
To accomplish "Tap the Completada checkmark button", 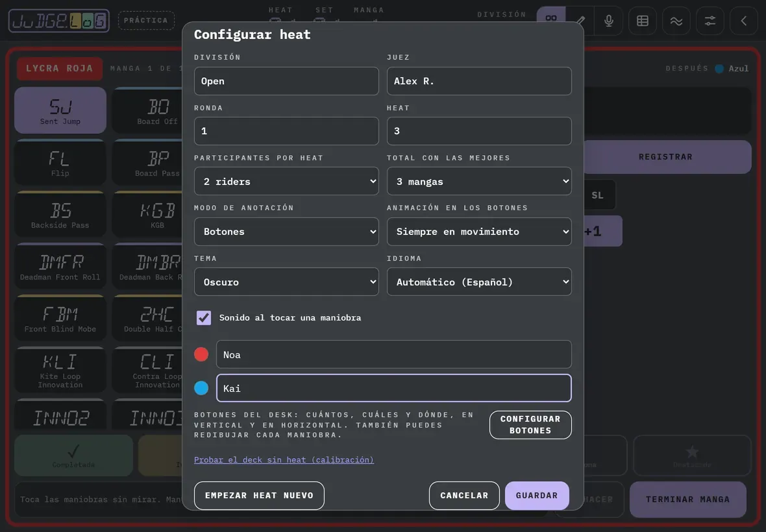I will point(74,455).
